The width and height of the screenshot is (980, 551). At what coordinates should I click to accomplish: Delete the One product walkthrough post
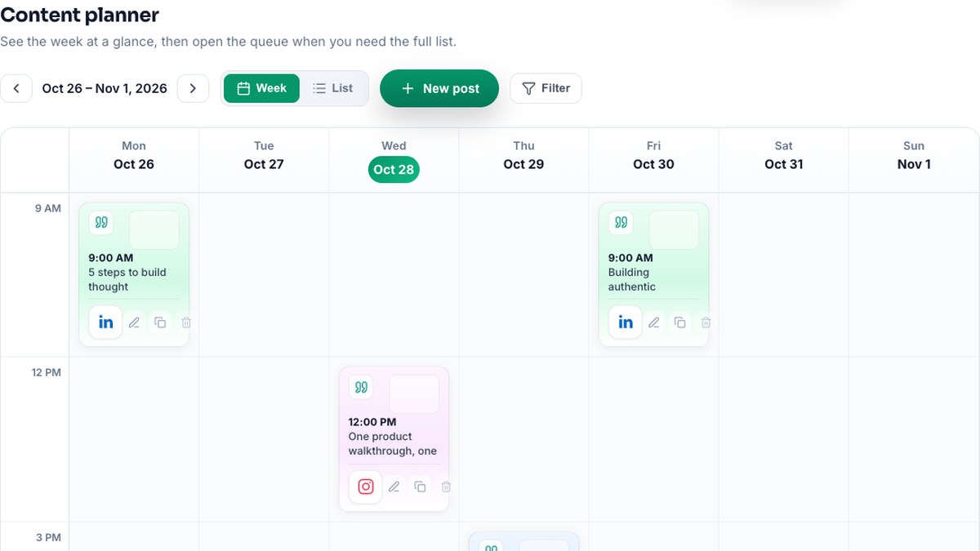click(x=446, y=487)
